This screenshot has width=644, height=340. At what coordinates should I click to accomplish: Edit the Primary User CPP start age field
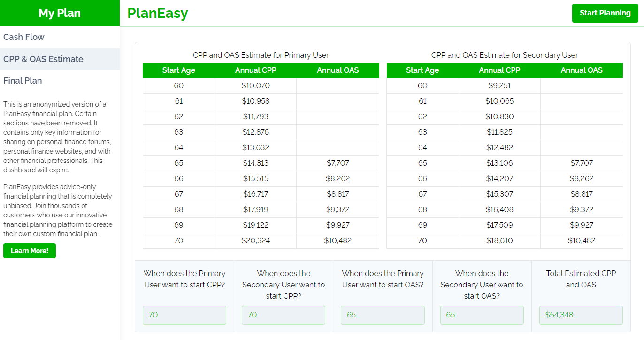pos(184,315)
